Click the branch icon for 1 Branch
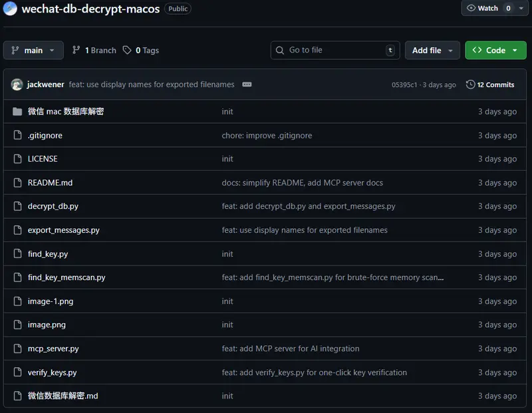Image resolution: width=532 pixels, height=413 pixels. (76, 50)
